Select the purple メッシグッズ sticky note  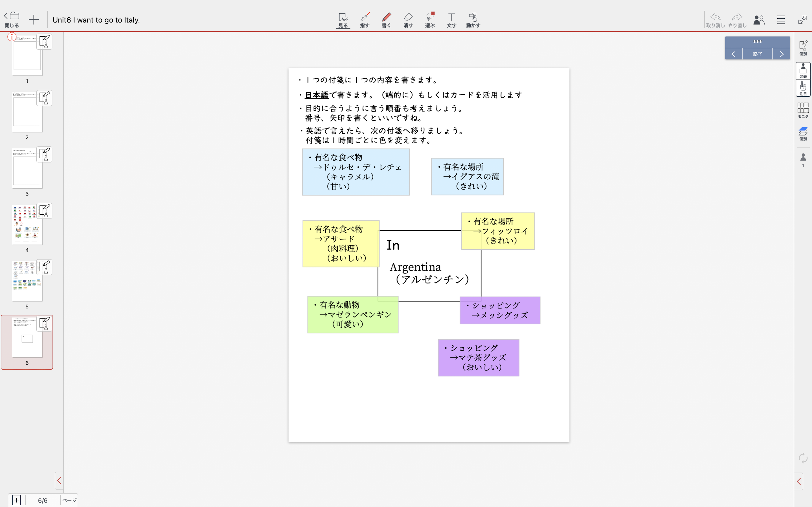click(x=500, y=310)
